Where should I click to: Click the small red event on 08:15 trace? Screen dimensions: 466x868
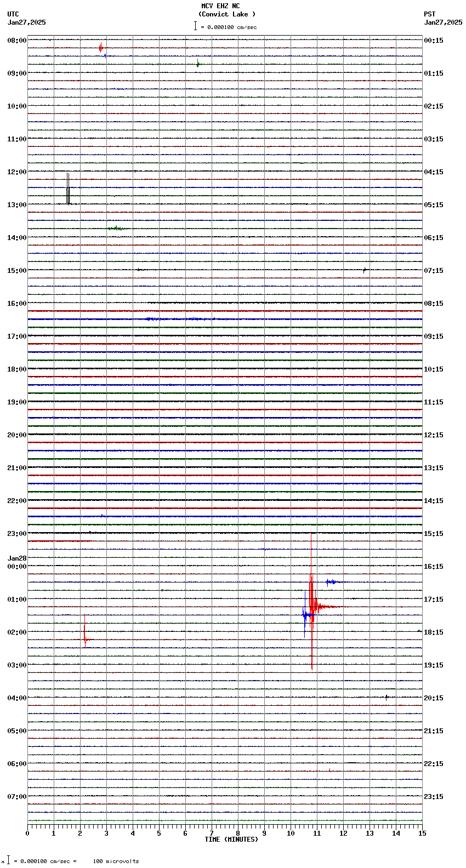[101, 48]
